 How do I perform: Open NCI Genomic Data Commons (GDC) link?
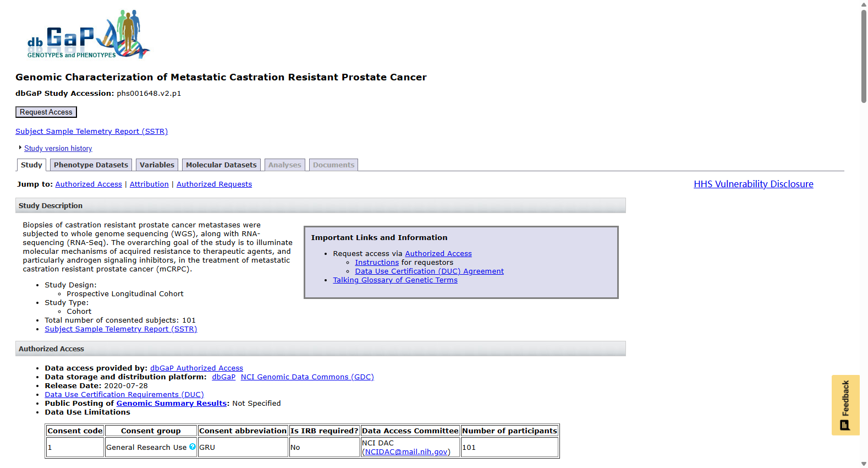click(307, 377)
